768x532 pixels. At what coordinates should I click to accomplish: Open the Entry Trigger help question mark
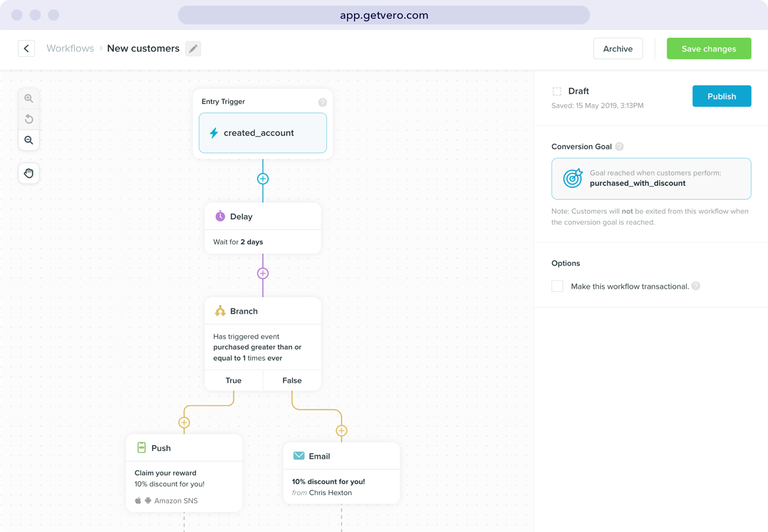coord(322,102)
